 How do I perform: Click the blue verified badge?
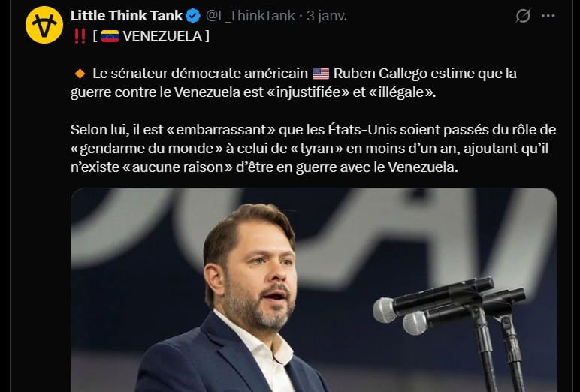click(x=193, y=16)
